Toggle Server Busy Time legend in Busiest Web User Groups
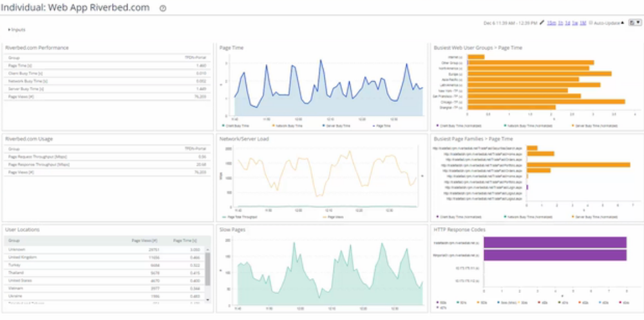The width and height of the screenshot is (644, 320). click(594, 126)
